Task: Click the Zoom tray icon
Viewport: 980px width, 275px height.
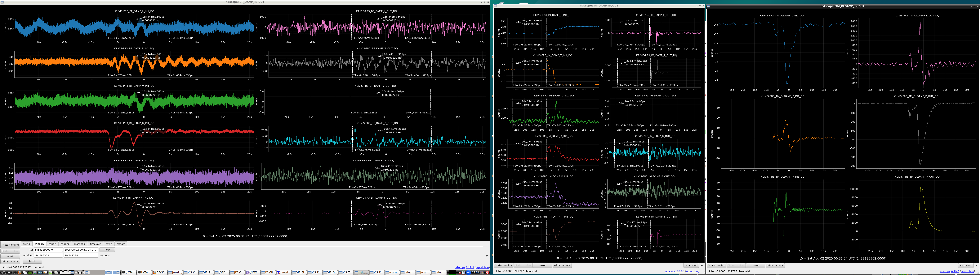Action: (x=469, y=272)
